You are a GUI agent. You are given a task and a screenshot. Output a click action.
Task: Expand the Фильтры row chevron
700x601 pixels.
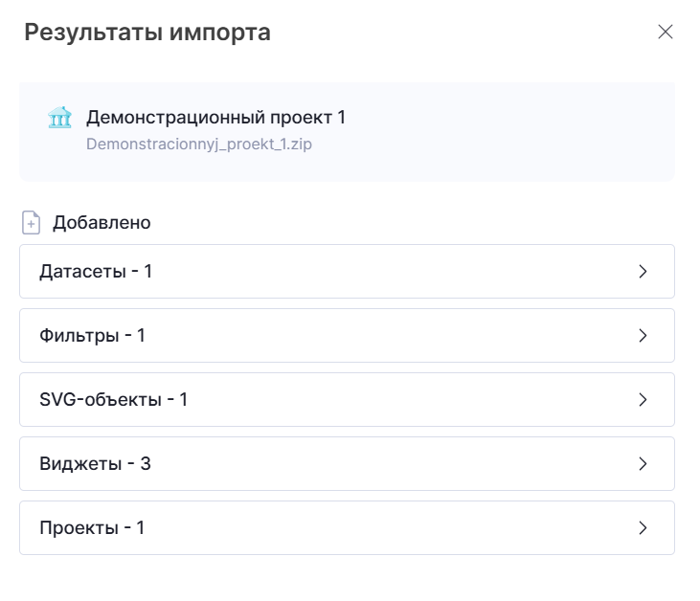pos(643,336)
